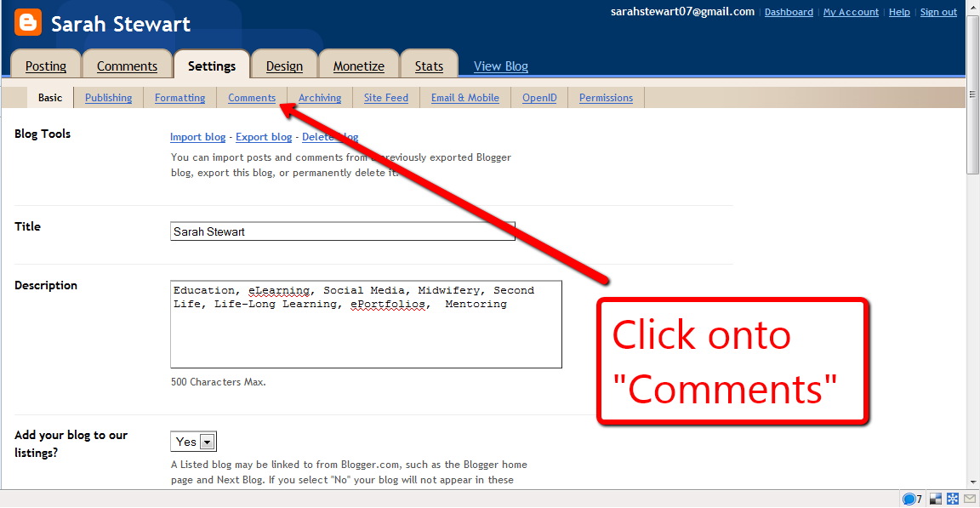Viewport: 980px width, 508px height.
Task: Open the listings Yes dropdown
Action: coord(194,442)
